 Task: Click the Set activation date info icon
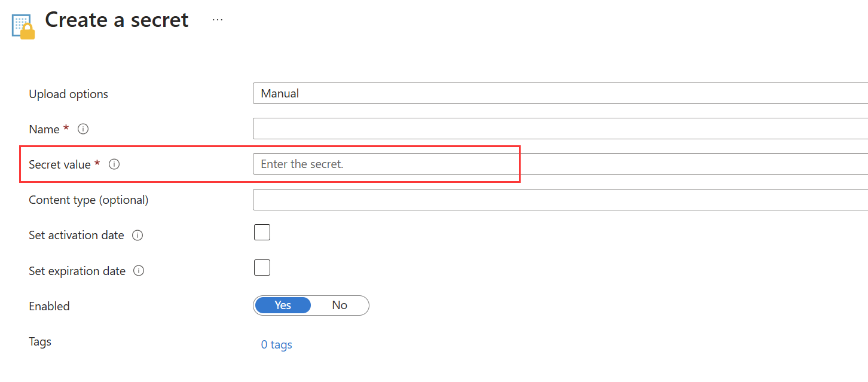click(x=137, y=236)
